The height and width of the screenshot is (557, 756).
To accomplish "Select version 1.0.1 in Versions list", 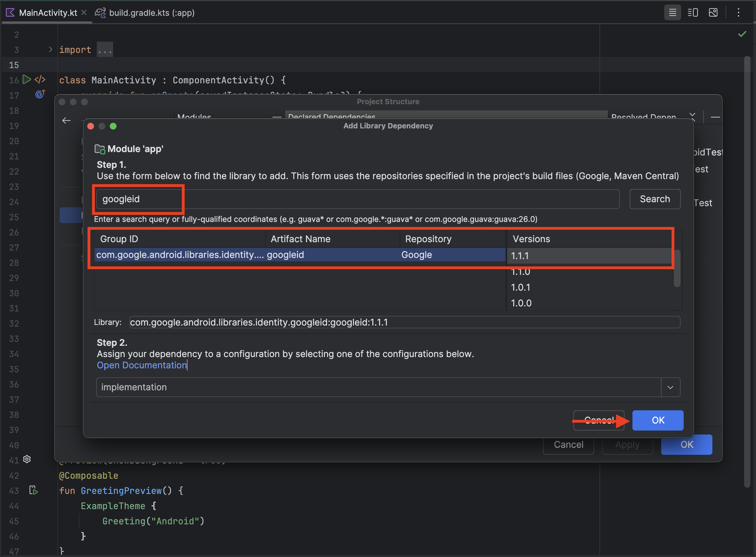I will click(520, 287).
